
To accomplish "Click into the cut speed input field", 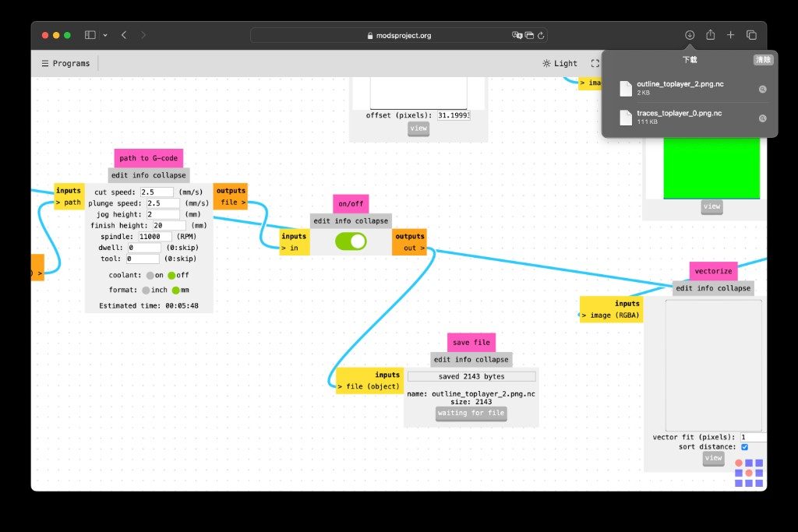I will (157, 192).
